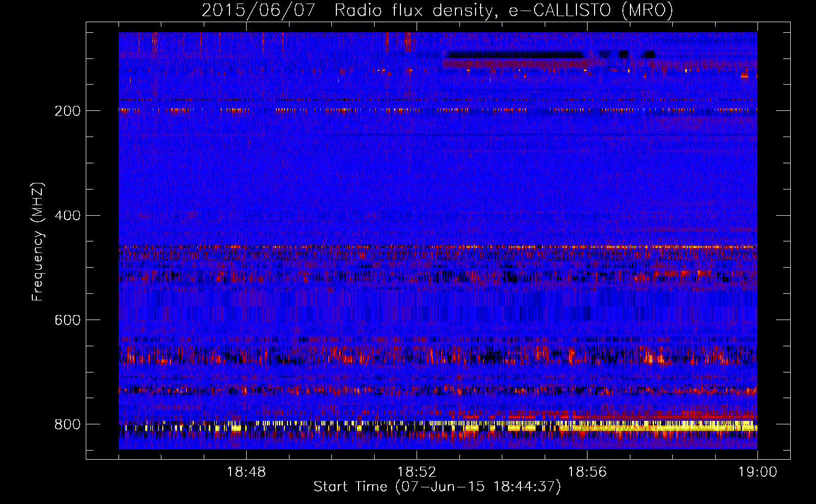Click the 19:00 time tick label
816x504 pixels.
[757, 472]
